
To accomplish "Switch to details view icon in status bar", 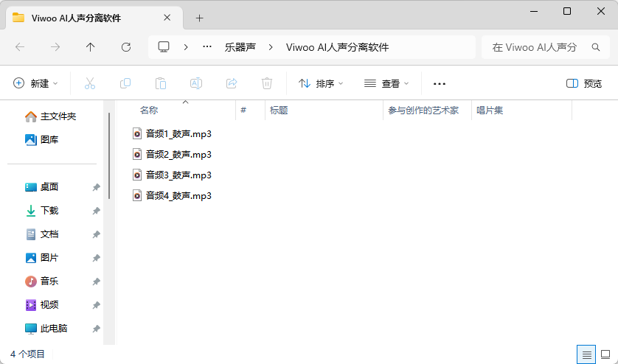I will coord(586,354).
